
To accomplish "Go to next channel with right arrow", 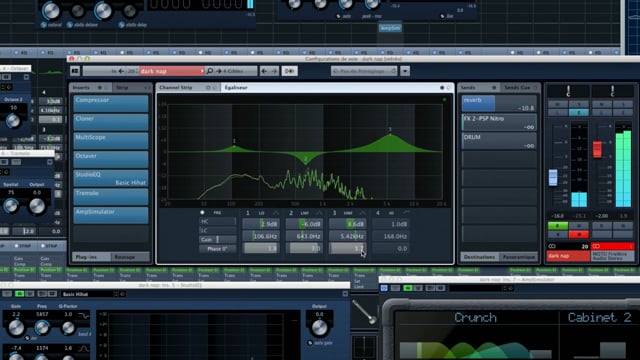I will click(x=274, y=71).
